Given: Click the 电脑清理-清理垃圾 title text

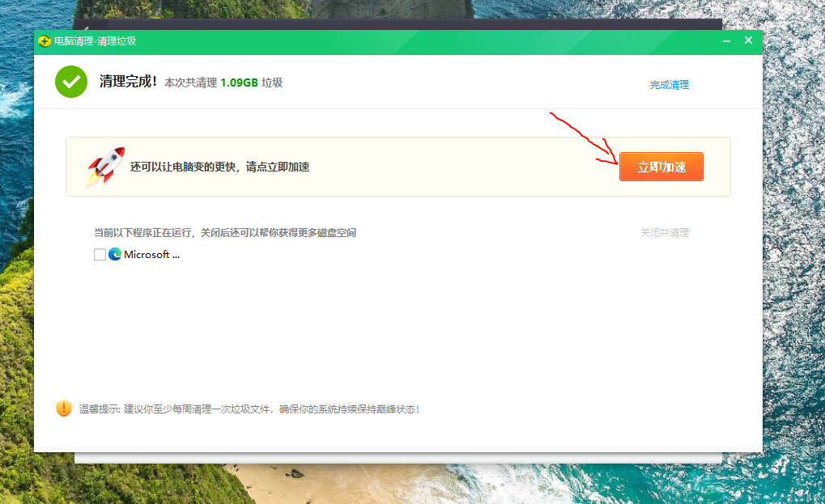Looking at the screenshot, I should click(x=96, y=41).
